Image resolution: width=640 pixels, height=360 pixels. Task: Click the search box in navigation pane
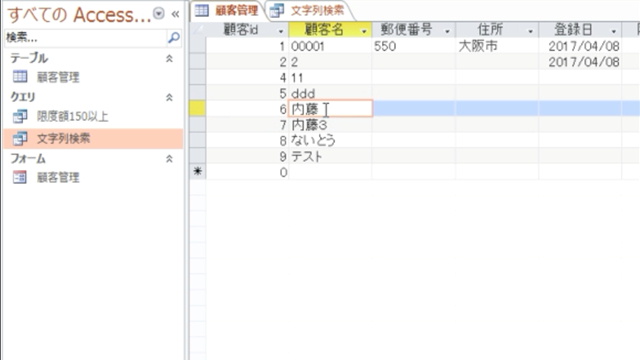point(86,38)
